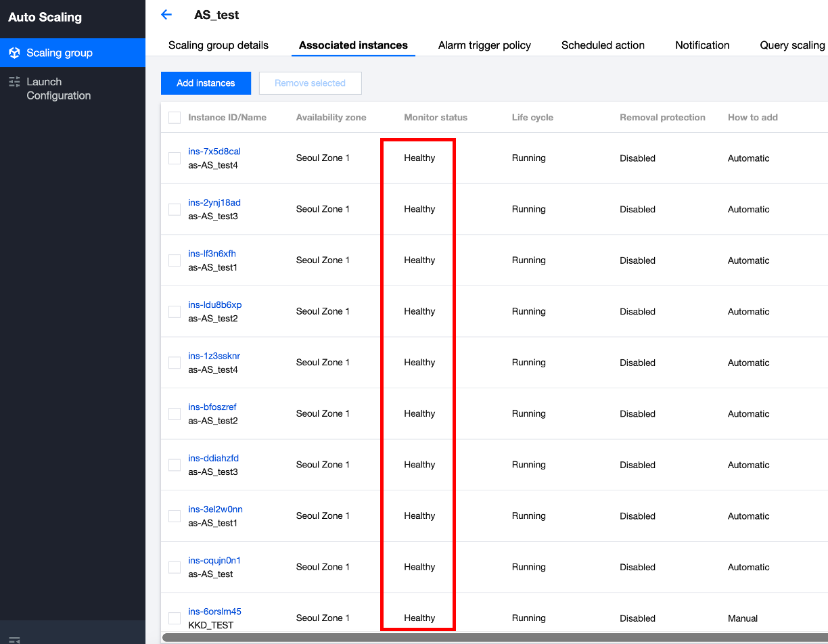Check the box for ins-6orslm45
828x644 pixels.
(x=175, y=618)
